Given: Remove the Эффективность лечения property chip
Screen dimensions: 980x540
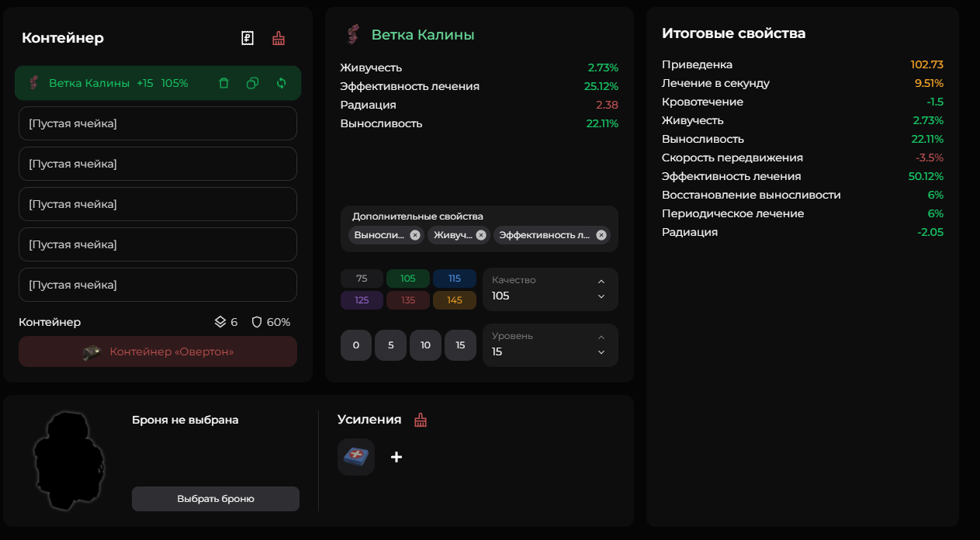Looking at the screenshot, I should click(x=601, y=235).
